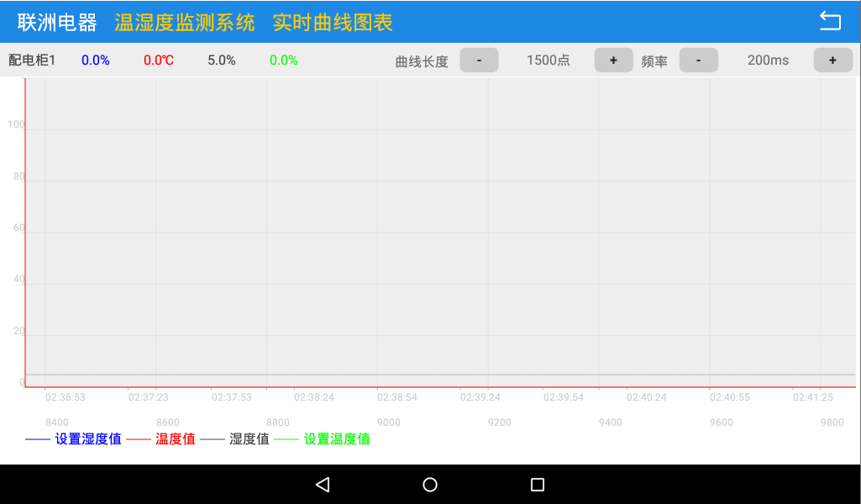The height and width of the screenshot is (504, 861).
Task: Toggle the red 温度值 legend entry
Action: pos(168,438)
